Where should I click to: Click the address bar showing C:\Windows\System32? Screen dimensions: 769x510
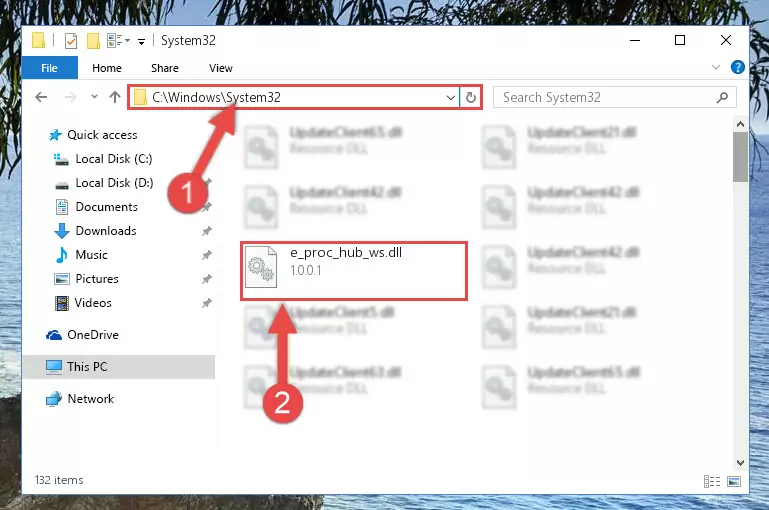294,97
